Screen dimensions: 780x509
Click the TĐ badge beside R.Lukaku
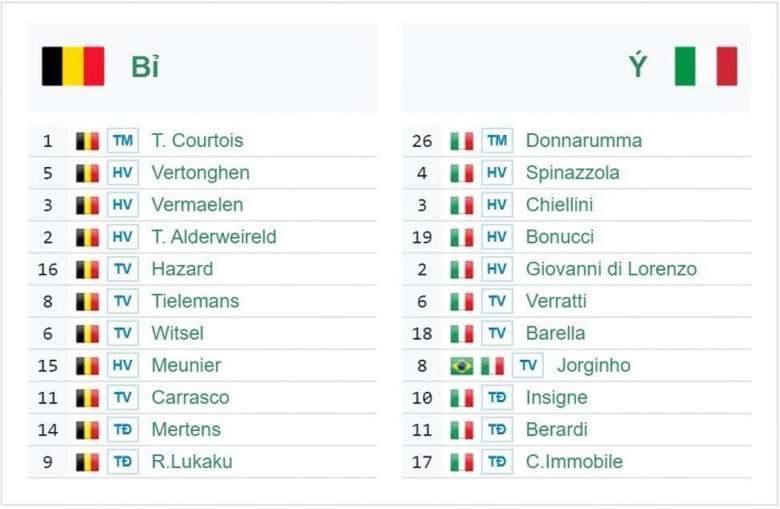[123, 462]
